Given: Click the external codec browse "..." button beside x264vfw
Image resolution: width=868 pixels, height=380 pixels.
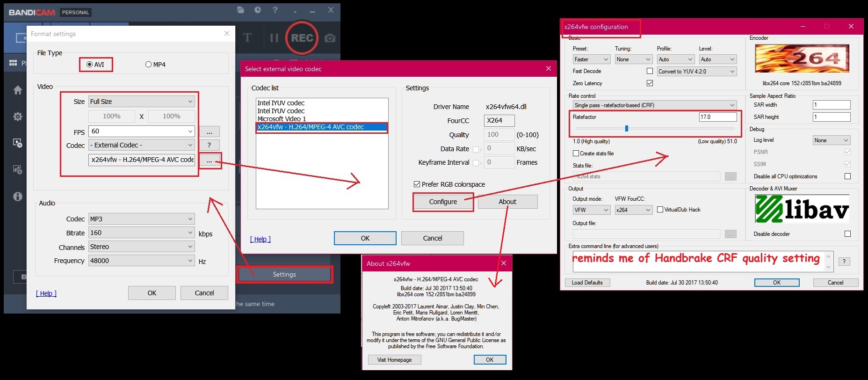Looking at the screenshot, I should point(210,161).
